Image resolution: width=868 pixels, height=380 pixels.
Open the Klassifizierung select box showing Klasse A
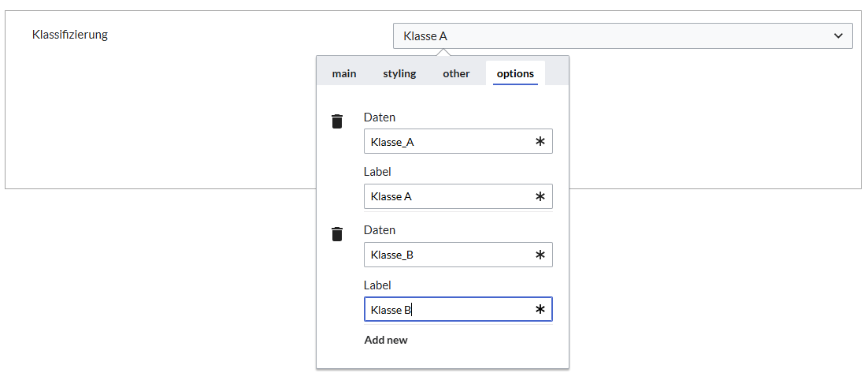coord(614,35)
